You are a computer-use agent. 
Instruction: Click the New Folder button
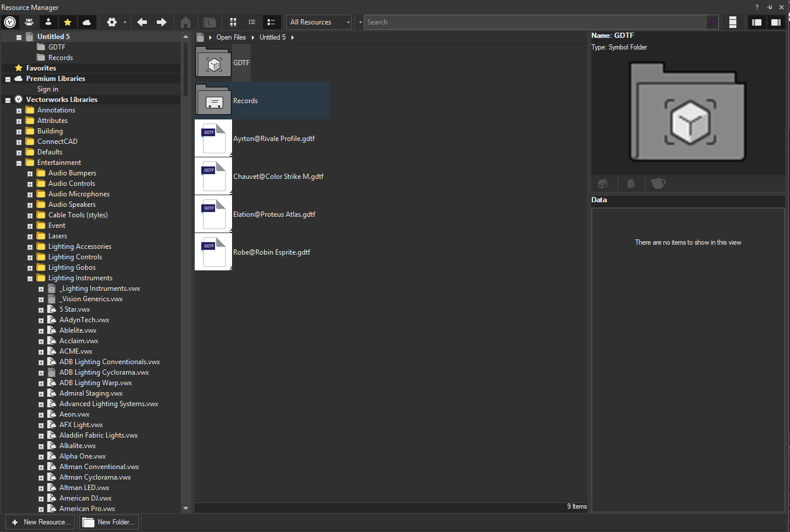point(110,522)
